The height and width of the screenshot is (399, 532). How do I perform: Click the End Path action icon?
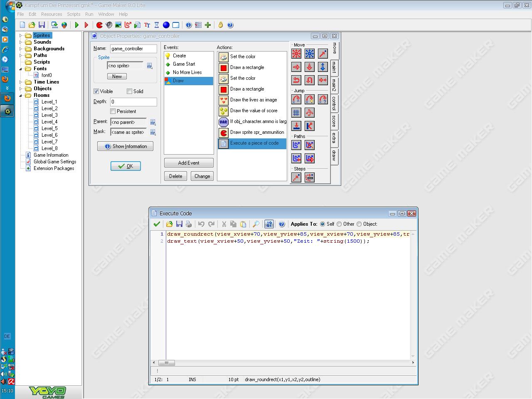(x=310, y=145)
